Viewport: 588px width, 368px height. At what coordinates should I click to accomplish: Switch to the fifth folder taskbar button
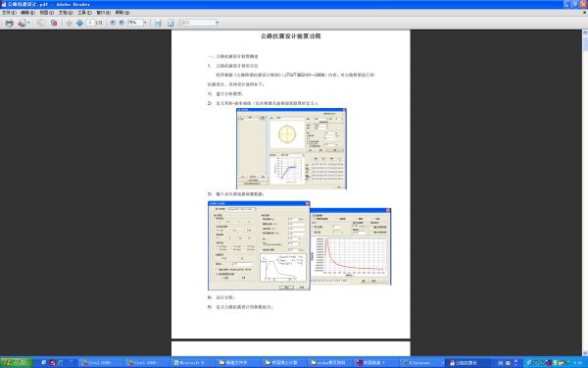[284, 363]
